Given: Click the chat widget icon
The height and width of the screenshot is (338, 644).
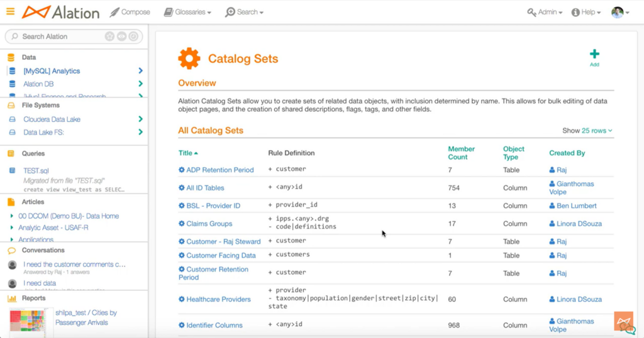Looking at the screenshot, I should tap(625, 323).
